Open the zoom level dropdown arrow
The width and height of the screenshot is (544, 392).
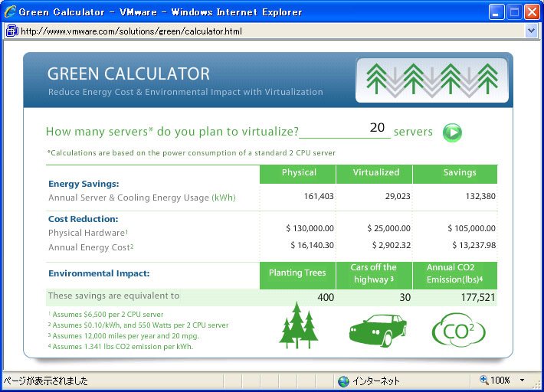pyautogui.click(x=522, y=381)
